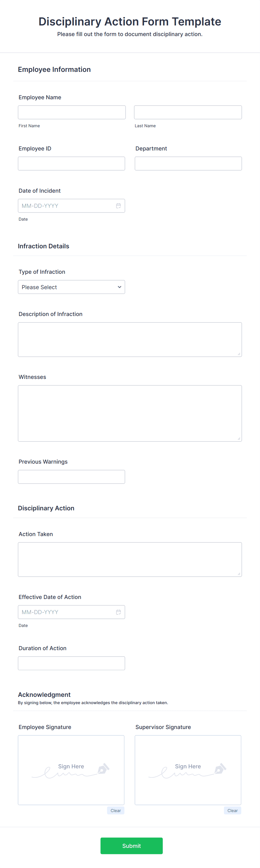This screenshot has height=868, width=260.
Task: Focus the First Name field
Action: [x=72, y=112]
